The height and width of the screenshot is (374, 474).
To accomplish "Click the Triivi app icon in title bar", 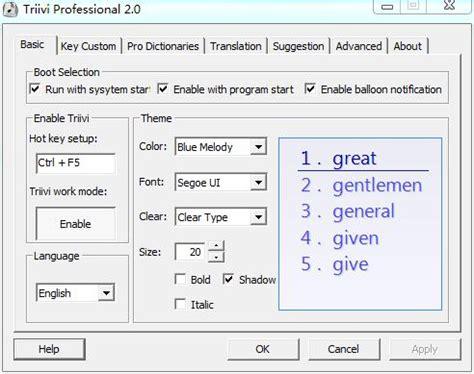I will click(10, 9).
